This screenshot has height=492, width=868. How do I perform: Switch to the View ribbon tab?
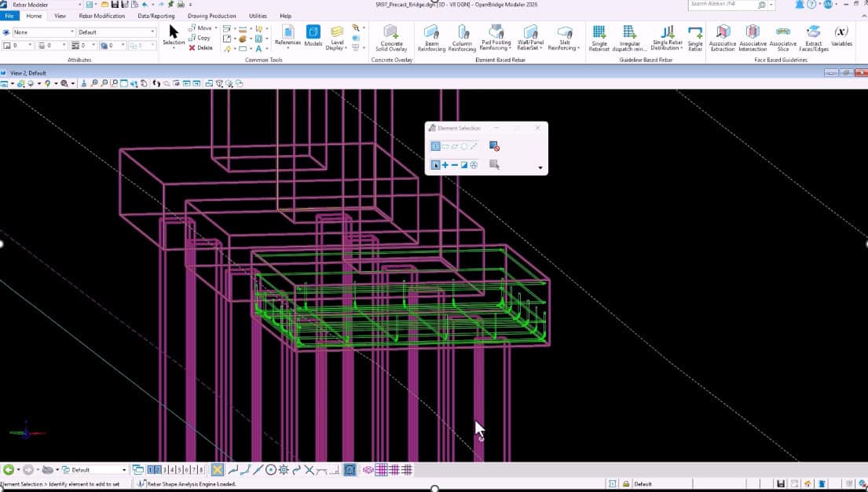60,16
